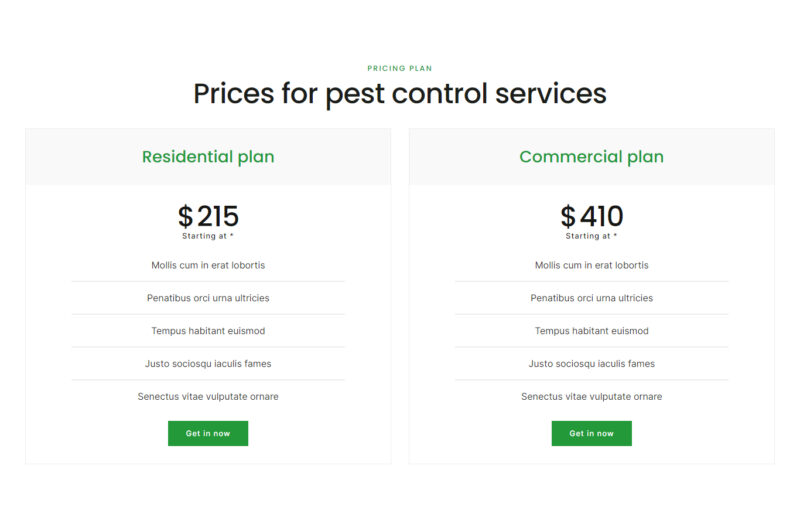The width and height of the screenshot is (800, 517).
Task: Click Senectus vitae vulputate ornare in Commercial
Action: (591, 397)
